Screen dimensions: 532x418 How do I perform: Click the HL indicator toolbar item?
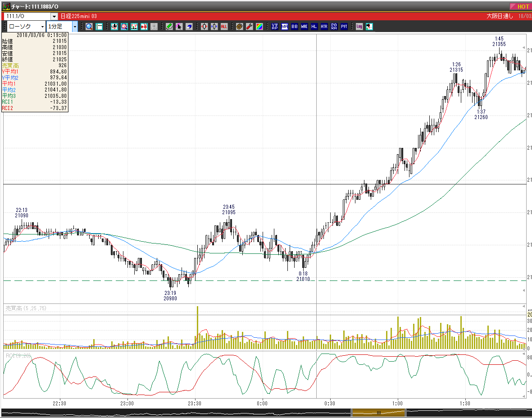pyautogui.click(x=314, y=27)
